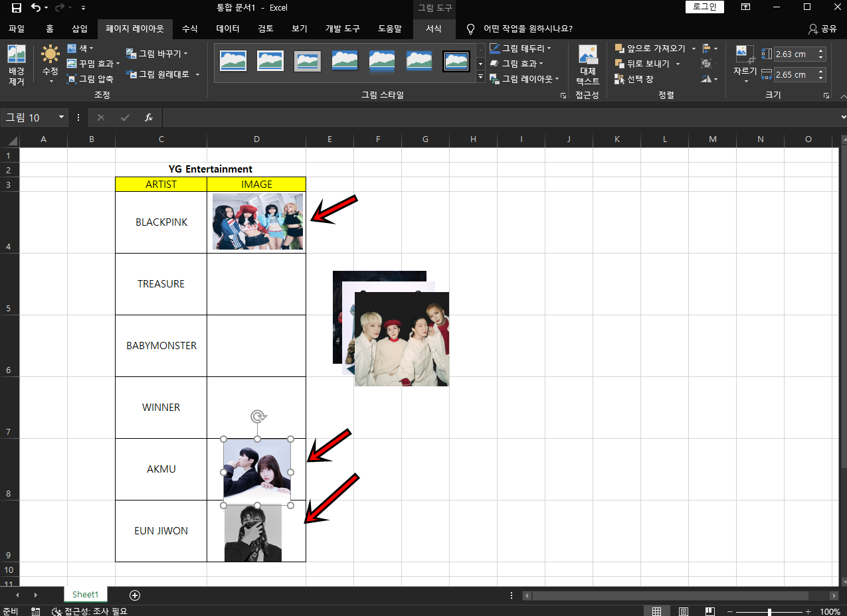Click Change Picture (그림 바꾸기)
The height and width of the screenshot is (616, 847).
click(x=157, y=53)
